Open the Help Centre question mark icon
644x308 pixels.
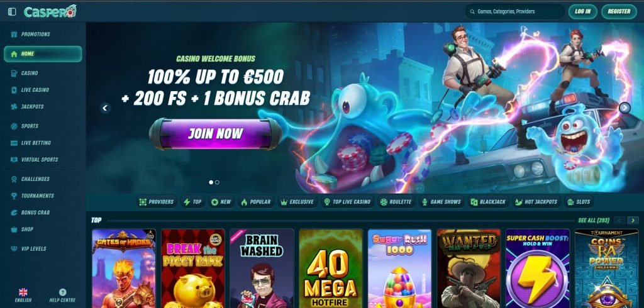[62, 292]
